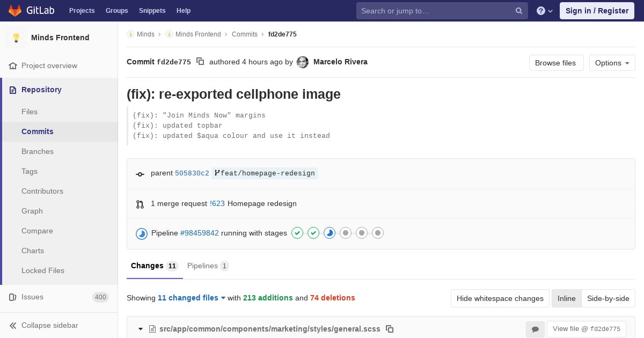Open general.scss file path link

[x=269, y=329]
